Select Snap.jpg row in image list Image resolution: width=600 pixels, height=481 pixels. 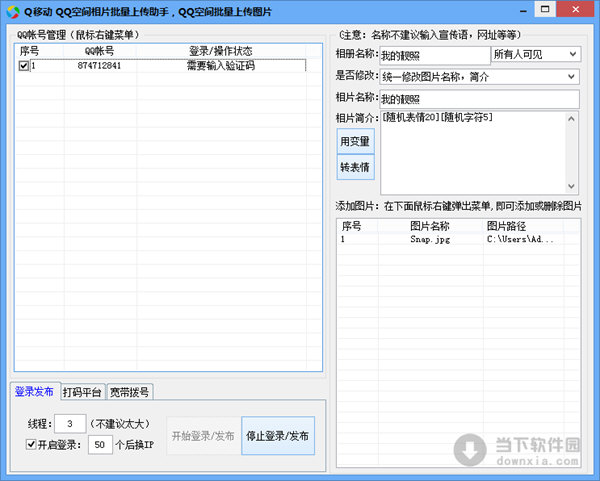tap(430, 240)
